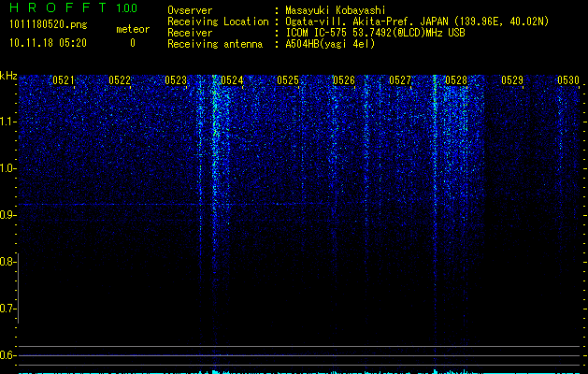Click the 0.7 kHz axis label
This screenshot has height=374, width=588.
click(x=8, y=309)
